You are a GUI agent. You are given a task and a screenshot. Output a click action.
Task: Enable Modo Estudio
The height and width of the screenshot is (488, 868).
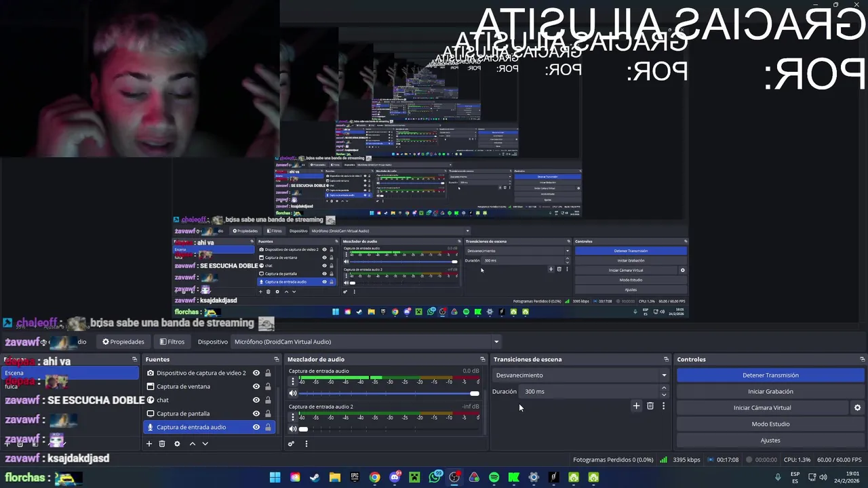pos(770,424)
